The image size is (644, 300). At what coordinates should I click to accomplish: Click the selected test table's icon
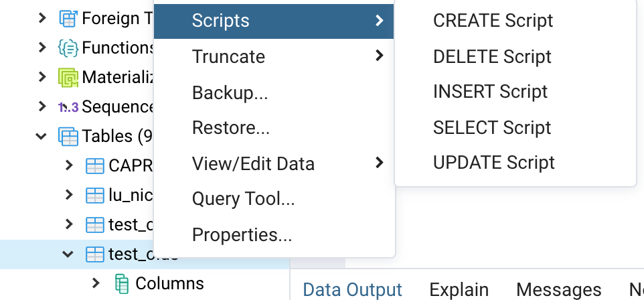click(95, 254)
